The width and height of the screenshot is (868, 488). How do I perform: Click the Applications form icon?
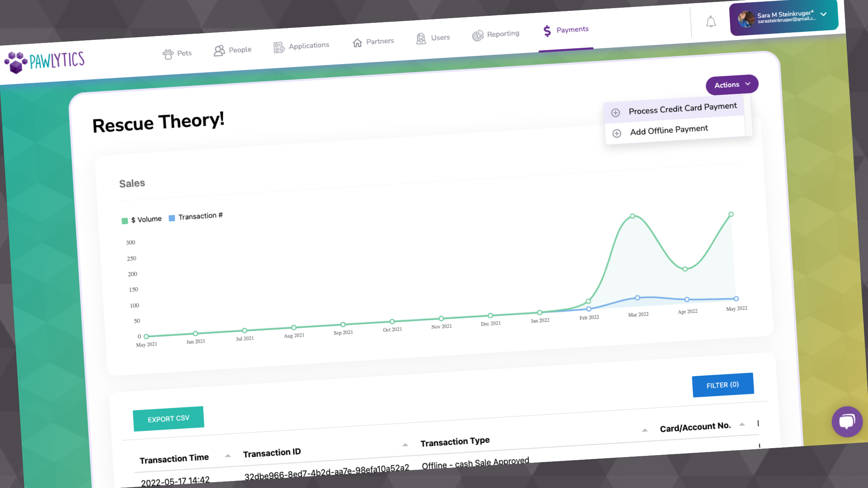(x=279, y=48)
